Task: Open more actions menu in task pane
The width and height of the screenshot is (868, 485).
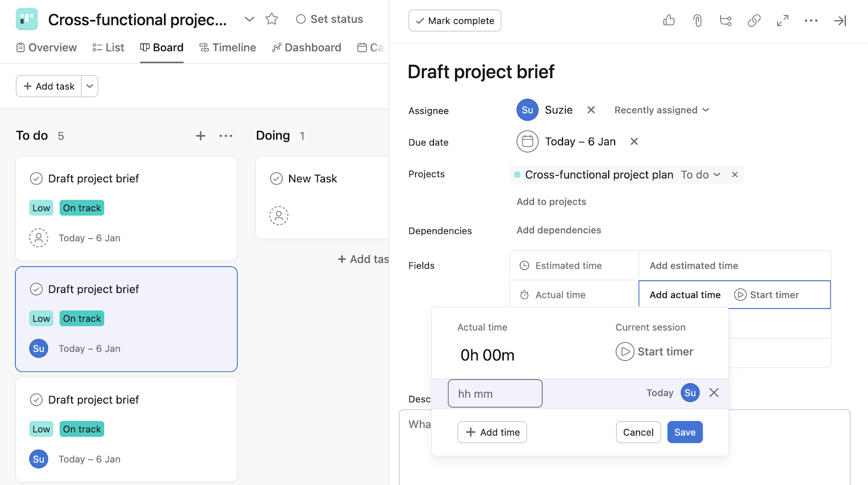Action: (x=811, y=21)
